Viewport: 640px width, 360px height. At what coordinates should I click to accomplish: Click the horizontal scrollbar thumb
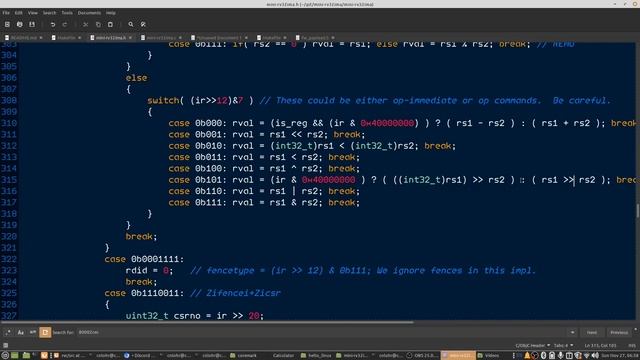point(207,322)
